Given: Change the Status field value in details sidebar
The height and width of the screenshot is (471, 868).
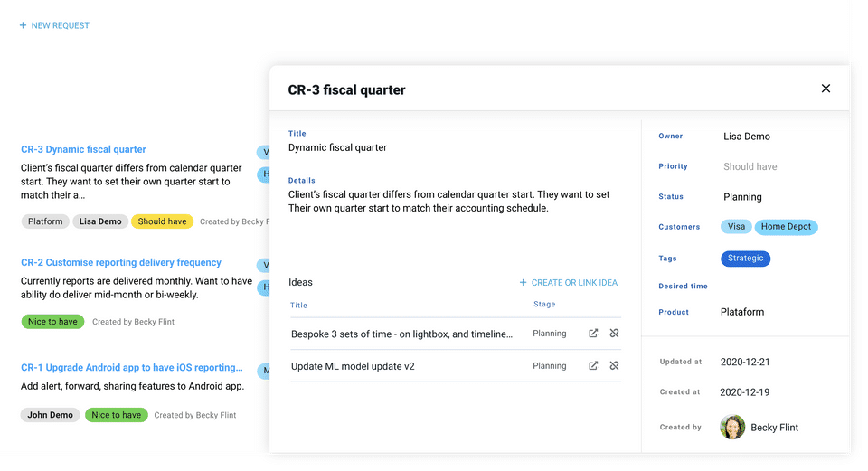Looking at the screenshot, I should pos(742,197).
